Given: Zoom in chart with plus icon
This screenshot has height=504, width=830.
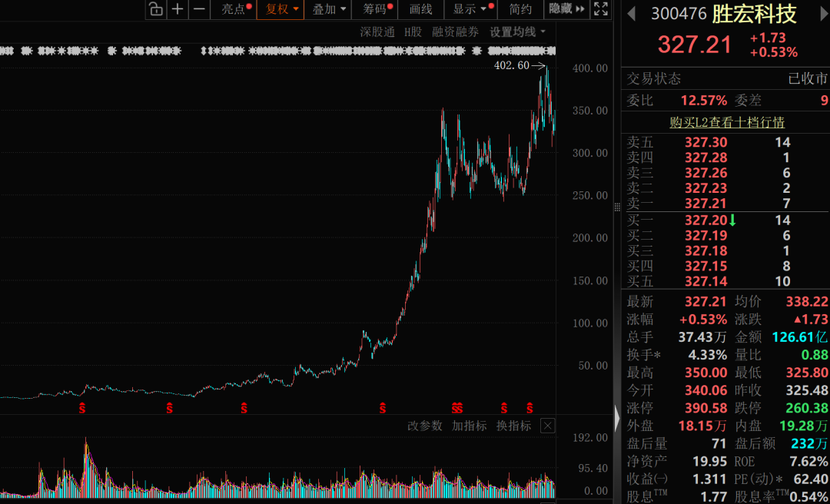Looking at the screenshot, I should coord(178,9).
